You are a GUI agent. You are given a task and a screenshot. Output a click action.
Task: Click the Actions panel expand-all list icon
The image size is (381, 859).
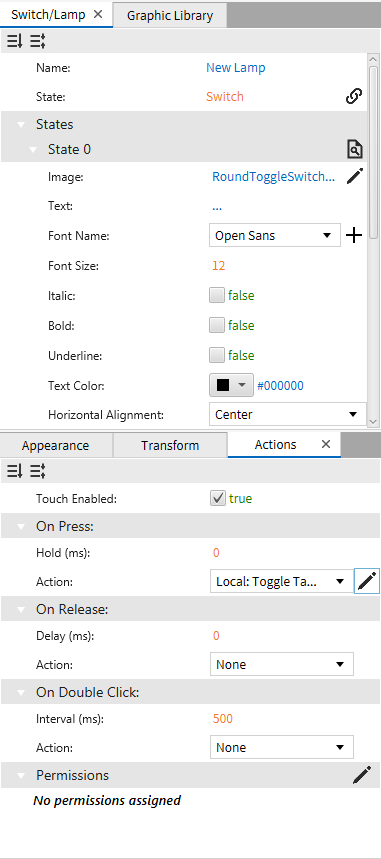pyautogui.click(x=37, y=470)
